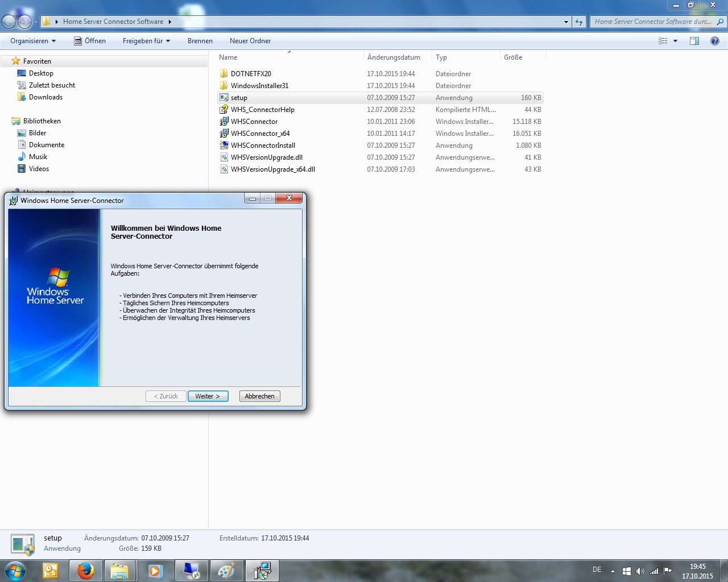
Task: Click Weiter in the Connector wizard
Action: point(208,396)
